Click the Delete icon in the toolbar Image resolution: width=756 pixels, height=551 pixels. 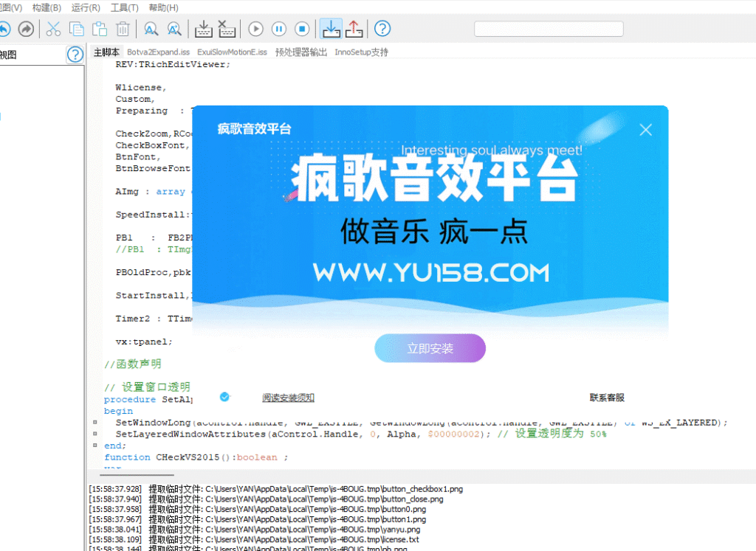click(123, 29)
